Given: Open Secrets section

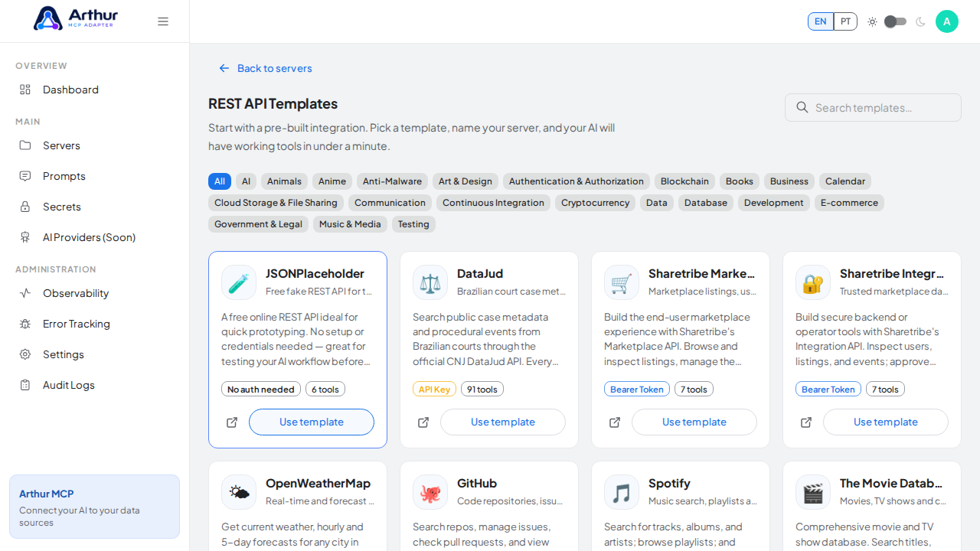Looking at the screenshot, I should coord(95,207).
